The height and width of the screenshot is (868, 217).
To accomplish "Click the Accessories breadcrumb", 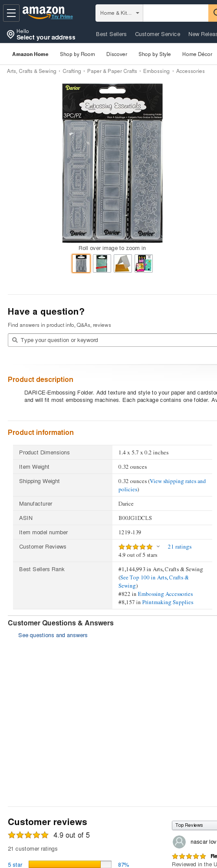I will tap(190, 71).
